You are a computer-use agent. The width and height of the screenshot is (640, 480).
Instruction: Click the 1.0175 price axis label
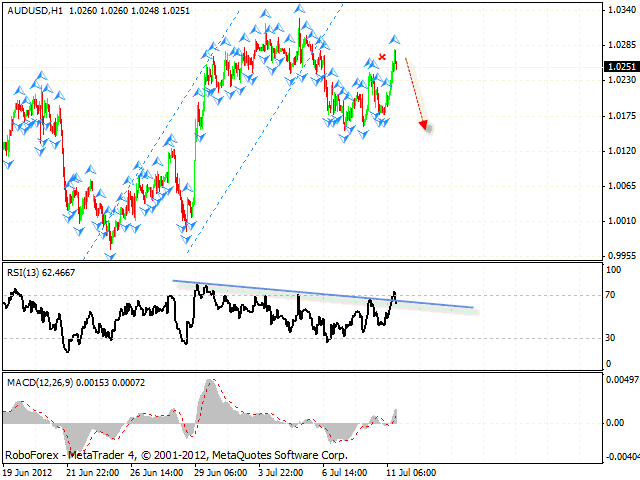coord(619,116)
